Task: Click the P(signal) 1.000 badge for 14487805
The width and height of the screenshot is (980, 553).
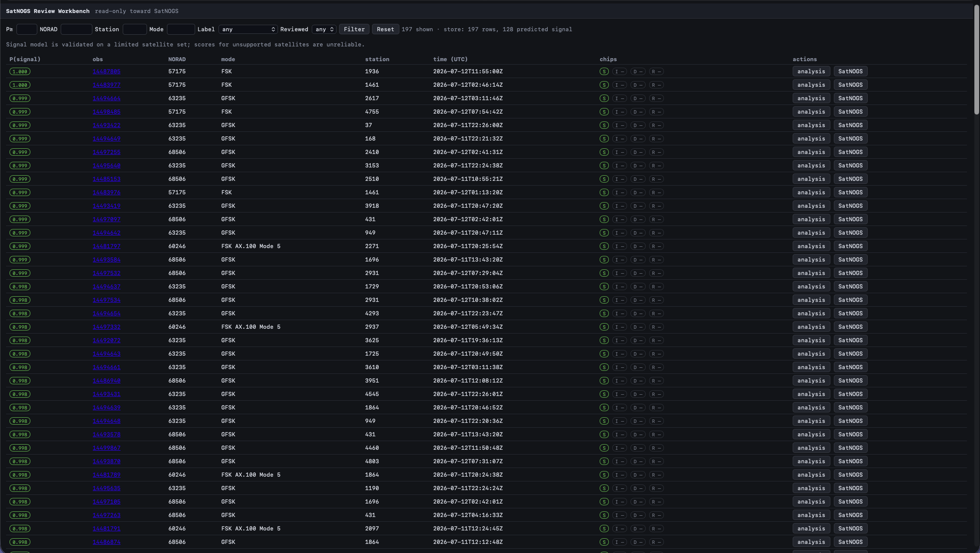Action: tap(20, 72)
